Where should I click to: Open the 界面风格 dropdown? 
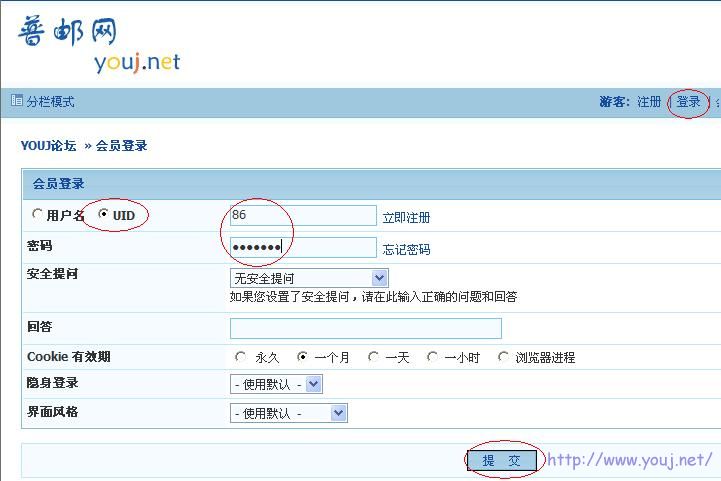coord(289,413)
